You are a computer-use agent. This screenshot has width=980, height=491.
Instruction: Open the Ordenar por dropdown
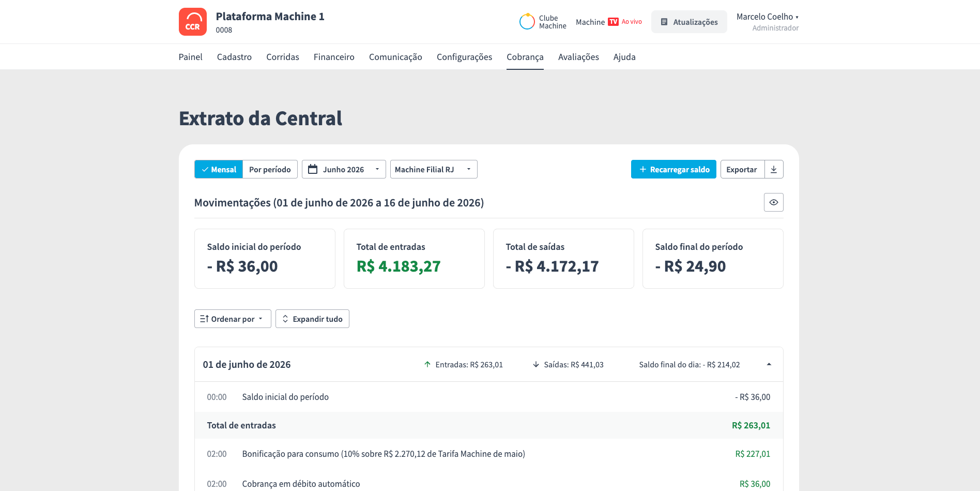click(x=233, y=319)
